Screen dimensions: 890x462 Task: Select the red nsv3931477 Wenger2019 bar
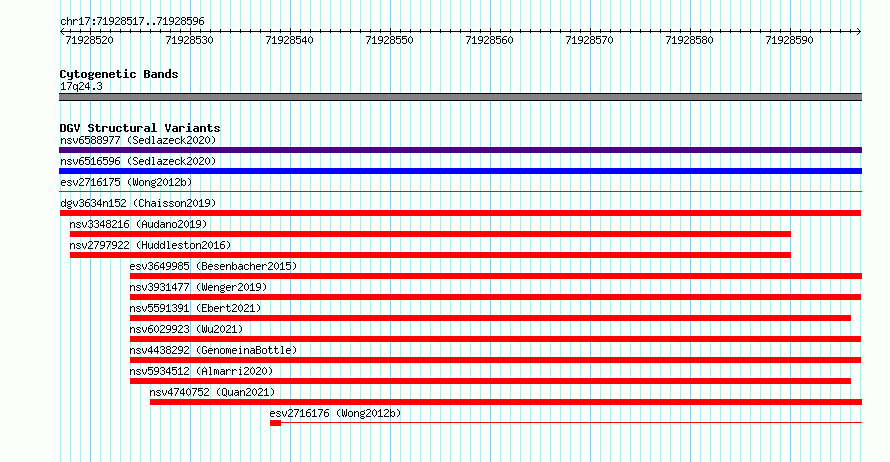pyautogui.click(x=496, y=297)
